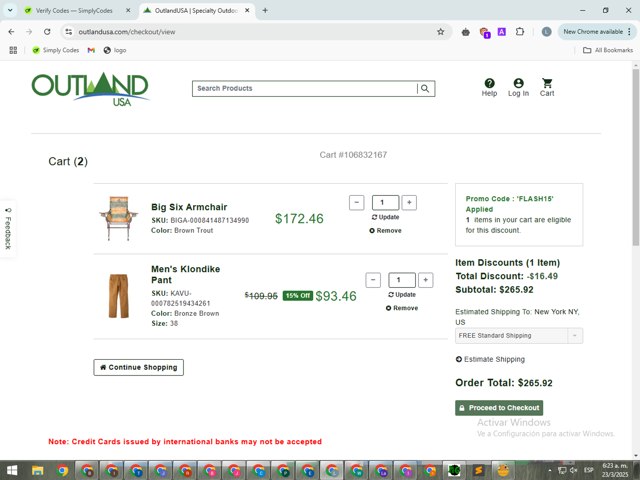Viewport: 640px width, 480px height.
Task: Remove Big Six Armchair from cart
Action: [385, 231]
